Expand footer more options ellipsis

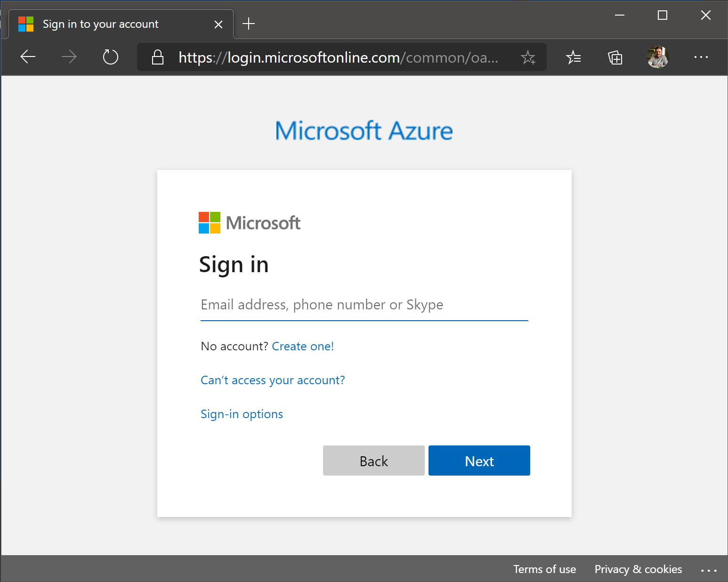[708, 570]
